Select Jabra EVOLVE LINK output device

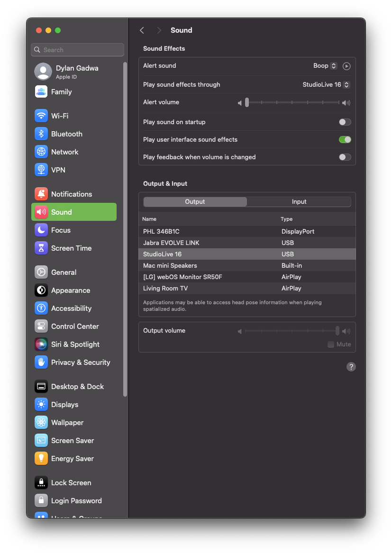(247, 243)
